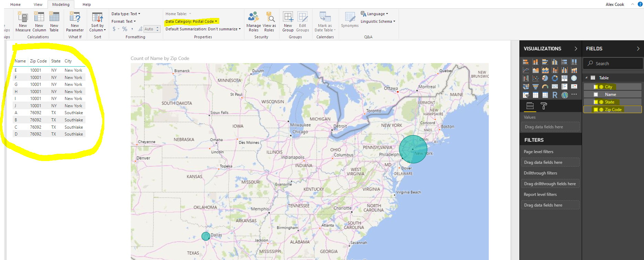The height and width of the screenshot is (260, 644).
Task: Tick the Name field checkbox
Action: [x=596, y=94]
